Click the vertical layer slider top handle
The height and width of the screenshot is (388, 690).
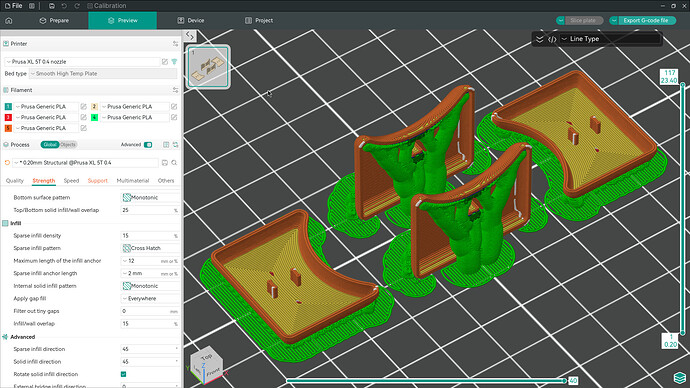(683, 84)
